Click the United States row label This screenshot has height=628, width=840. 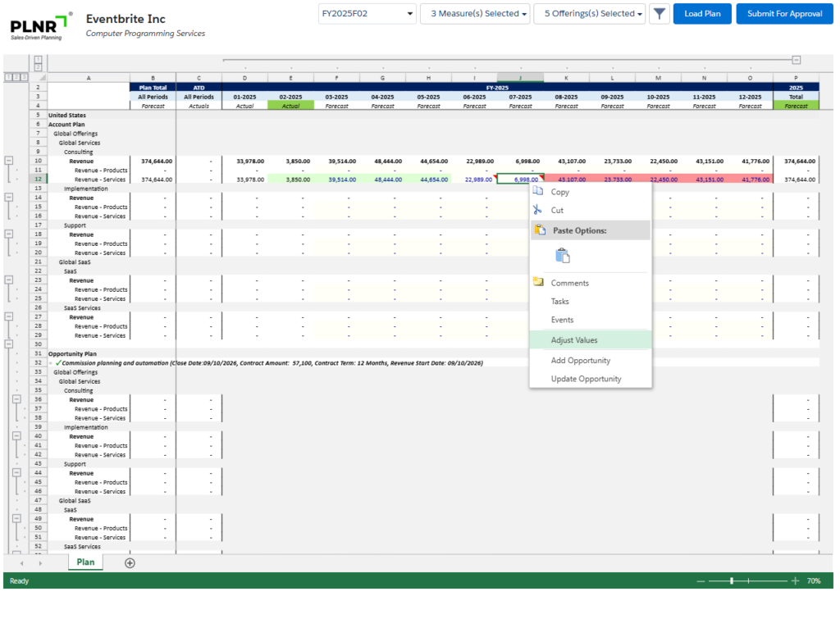(x=67, y=115)
